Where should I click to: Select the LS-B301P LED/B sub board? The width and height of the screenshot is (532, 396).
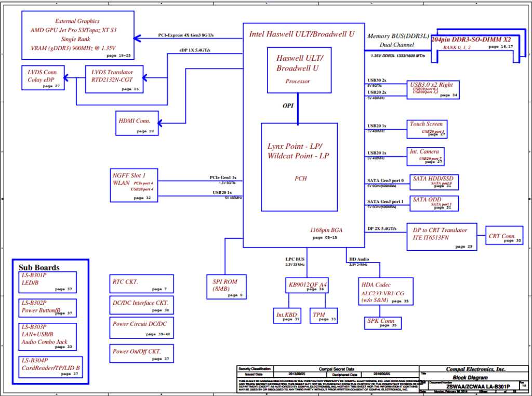(x=47, y=282)
